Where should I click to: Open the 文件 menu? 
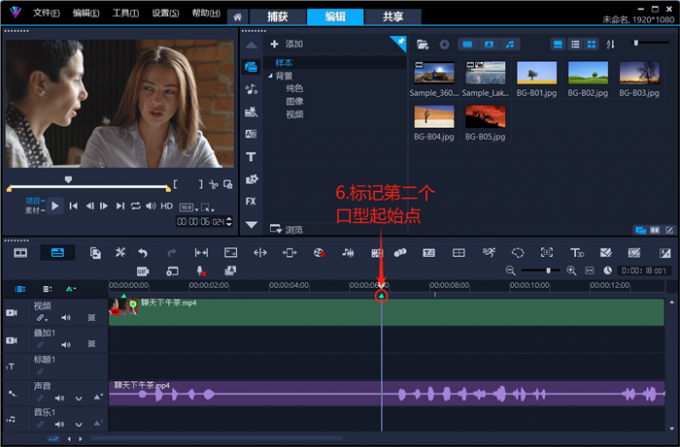[x=46, y=13]
